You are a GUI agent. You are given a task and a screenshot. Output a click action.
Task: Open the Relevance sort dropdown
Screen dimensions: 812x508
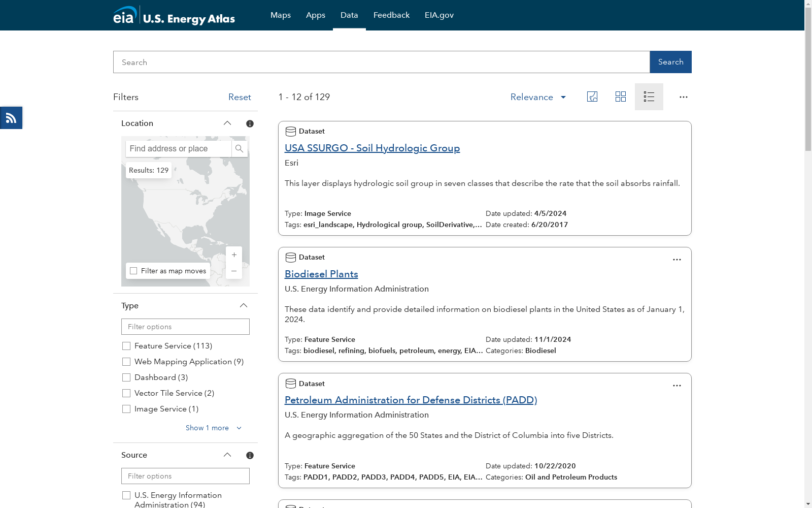coord(538,97)
